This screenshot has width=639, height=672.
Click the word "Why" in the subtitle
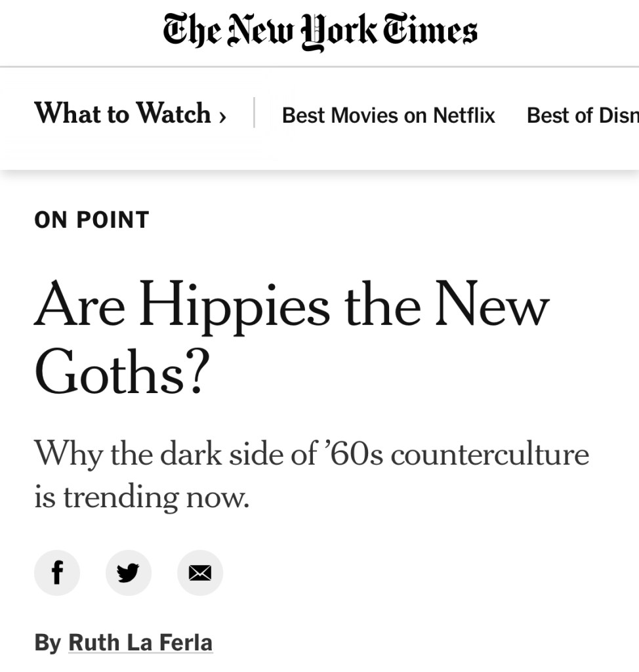[68, 454]
